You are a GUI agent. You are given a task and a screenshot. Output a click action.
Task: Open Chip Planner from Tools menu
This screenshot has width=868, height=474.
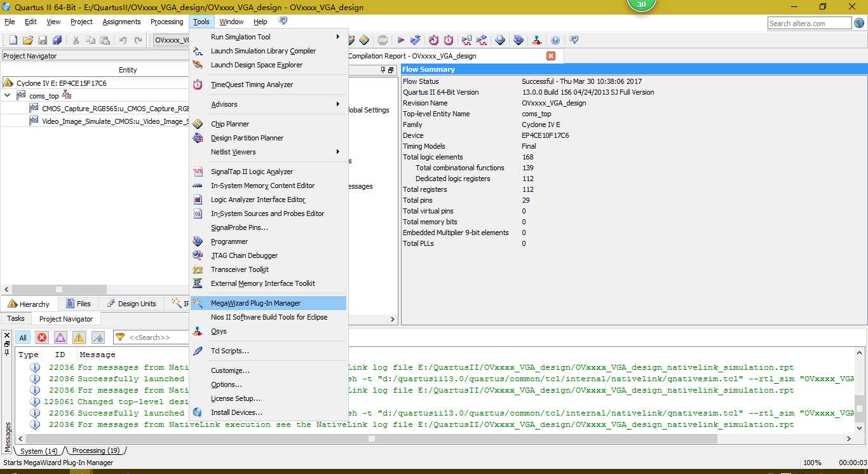[x=269, y=124]
